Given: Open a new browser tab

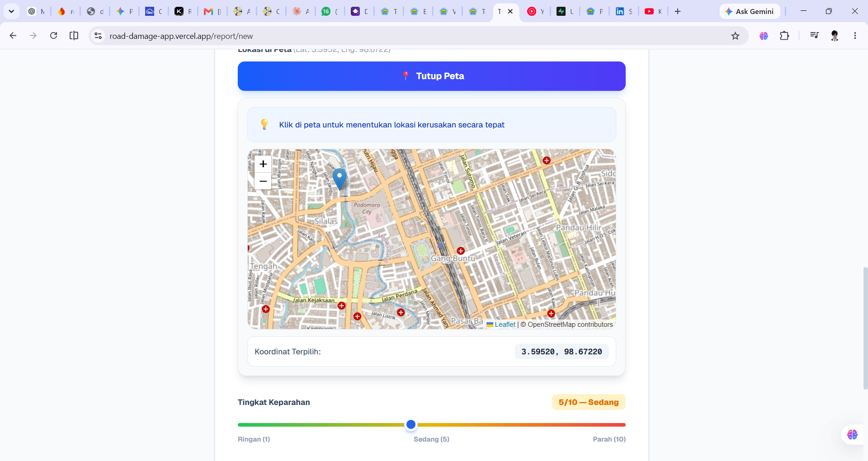Looking at the screenshot, I should coord(677,11).
